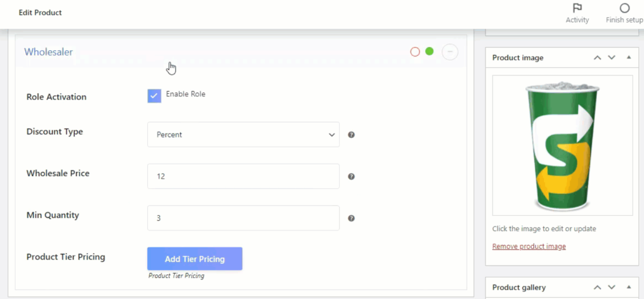Click the bold Product Tier Pricing label
Viewport: 644px width, 299px height.
(65, 257)
